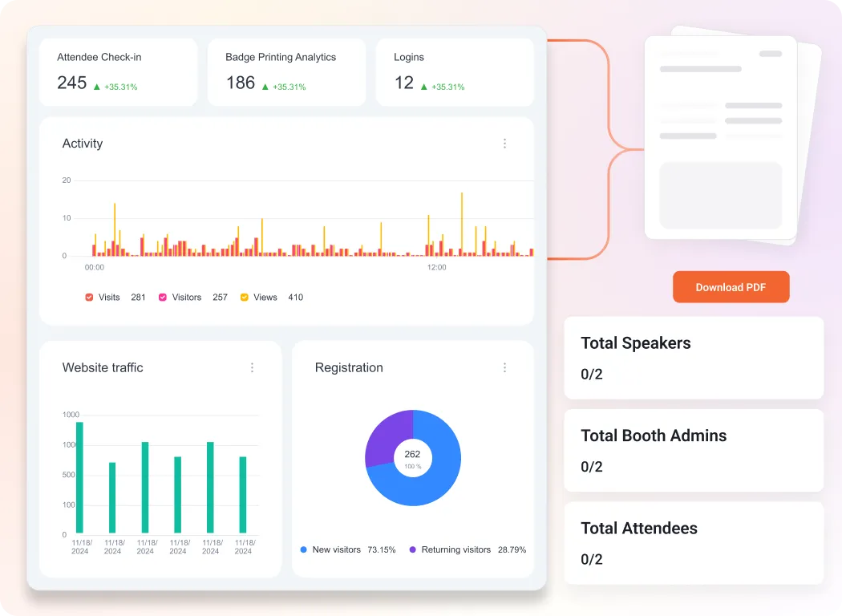Click the Download PDF button
Image resolution: width=842 pixels, height=616 pixels.
[731, 286]
